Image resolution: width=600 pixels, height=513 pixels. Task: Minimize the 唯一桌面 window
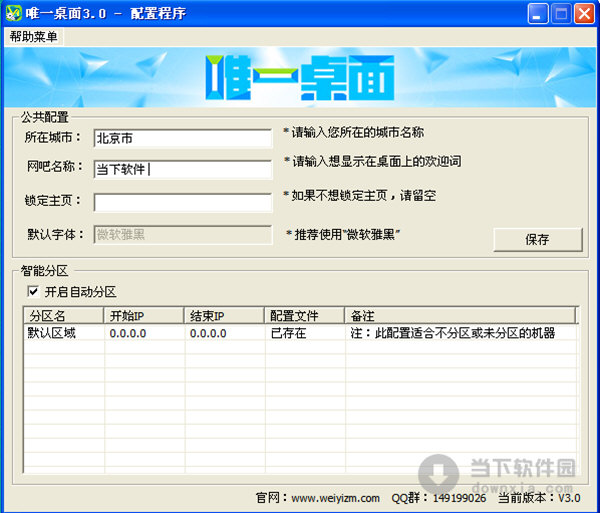click(538, 14)
